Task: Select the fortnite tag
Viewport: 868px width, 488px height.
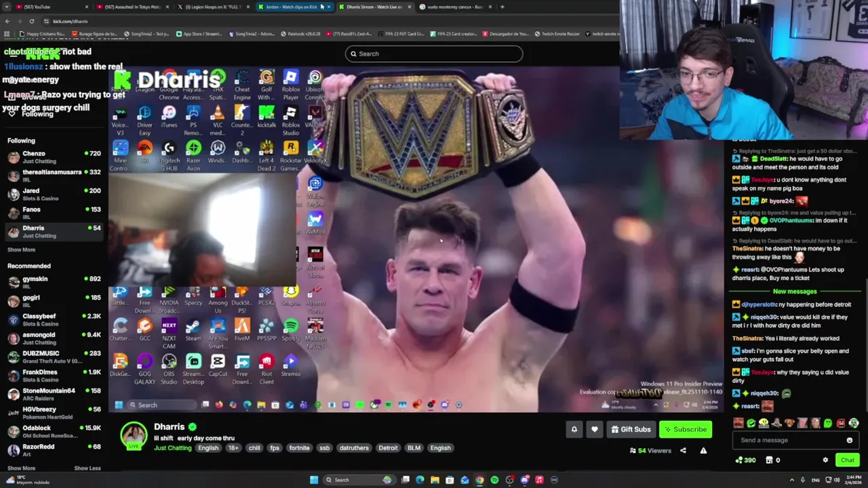Action: [x=299, y=448]
